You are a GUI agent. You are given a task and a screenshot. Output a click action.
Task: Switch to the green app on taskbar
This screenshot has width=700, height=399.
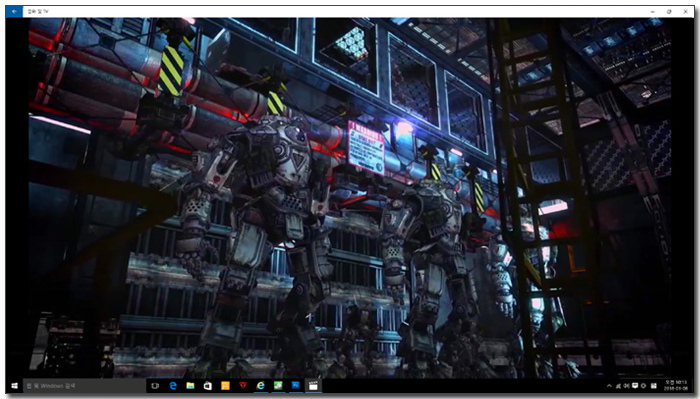(278, 386)
